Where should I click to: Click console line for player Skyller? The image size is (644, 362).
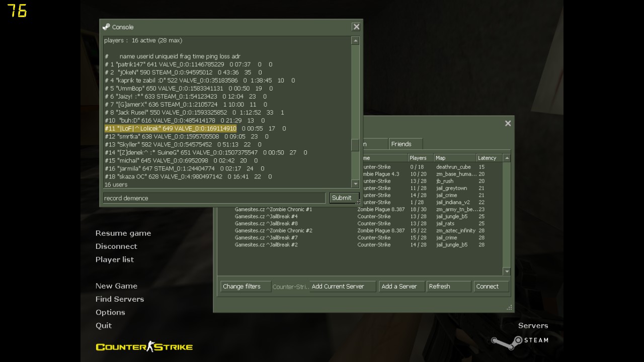(x=183, y=144)
